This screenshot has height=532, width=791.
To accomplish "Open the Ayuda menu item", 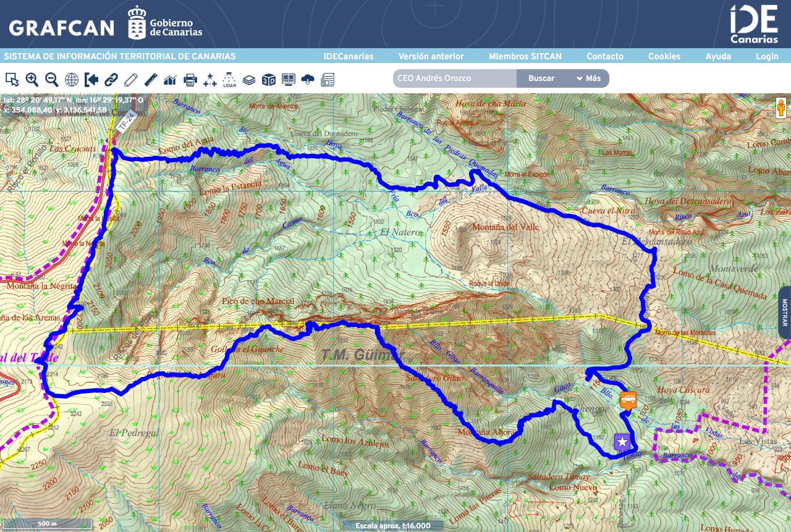I will (718, 56).
